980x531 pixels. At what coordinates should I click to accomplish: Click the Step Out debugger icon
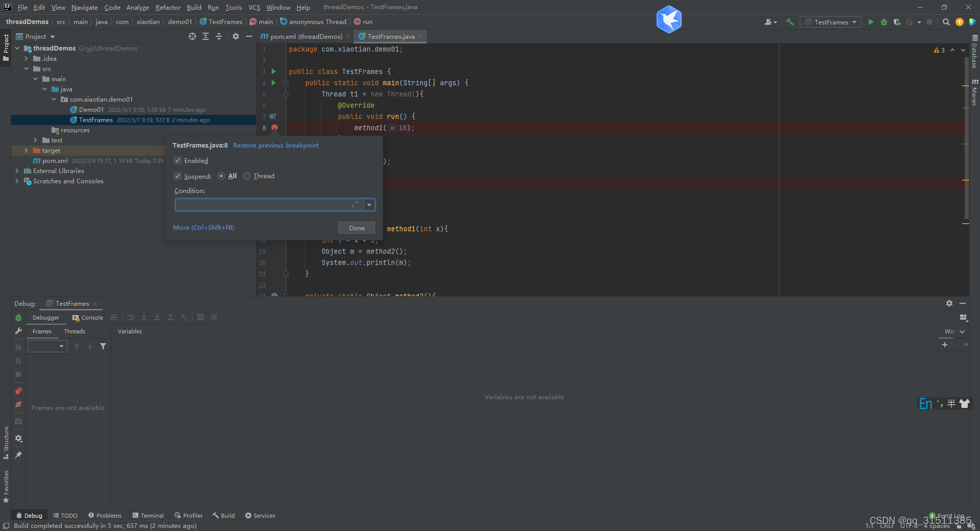pos(170,317)
